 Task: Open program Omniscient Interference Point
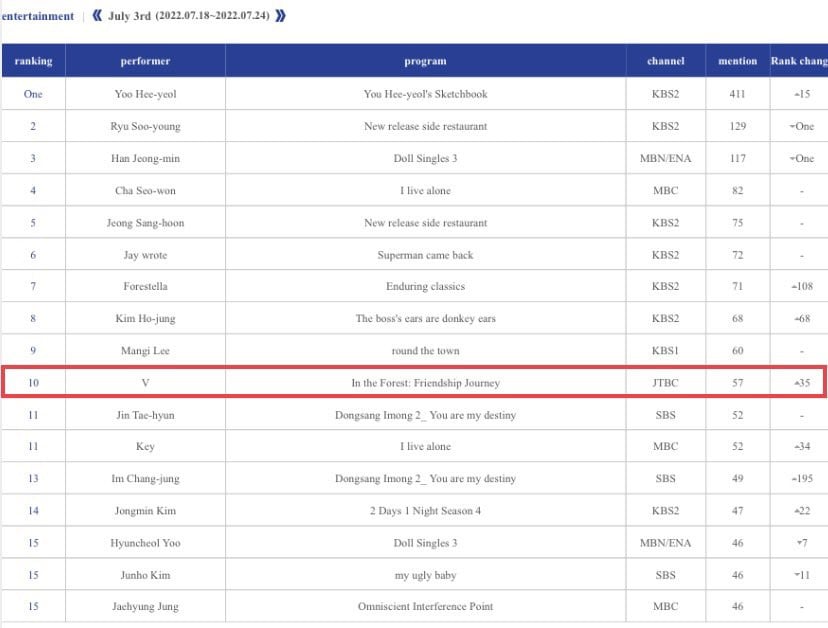[x=426, y=606]
